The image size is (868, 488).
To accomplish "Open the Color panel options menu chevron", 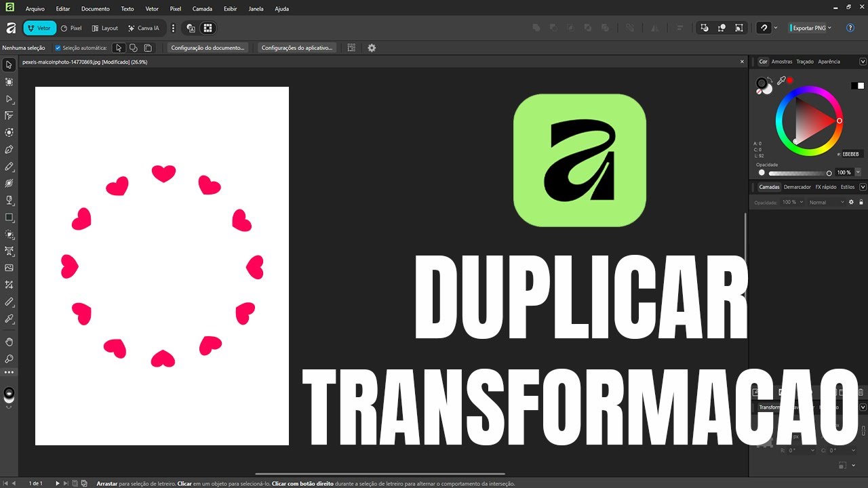I will pyautogui.click(x=863, y=62).
